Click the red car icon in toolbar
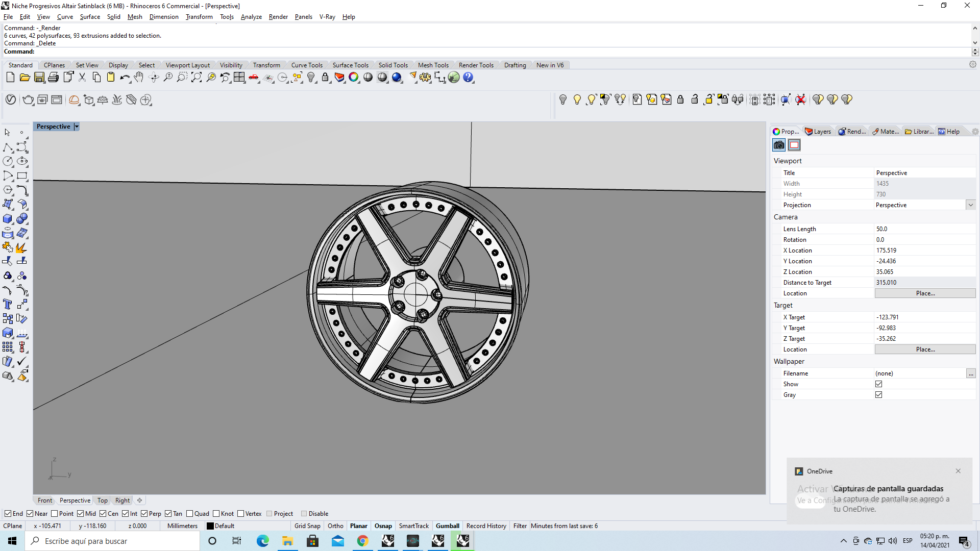This screenshot has height=551, width=980. pyautogui.click(x=254, y=78)
